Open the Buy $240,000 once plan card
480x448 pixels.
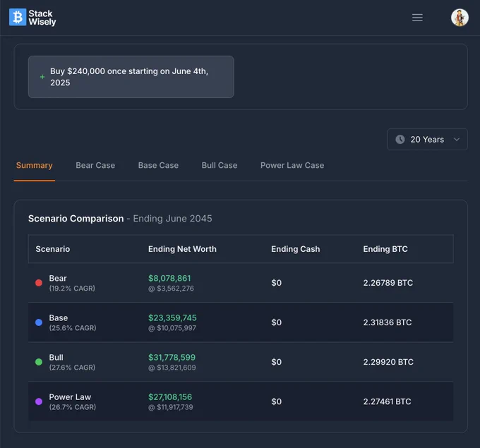tap(131, 77)
